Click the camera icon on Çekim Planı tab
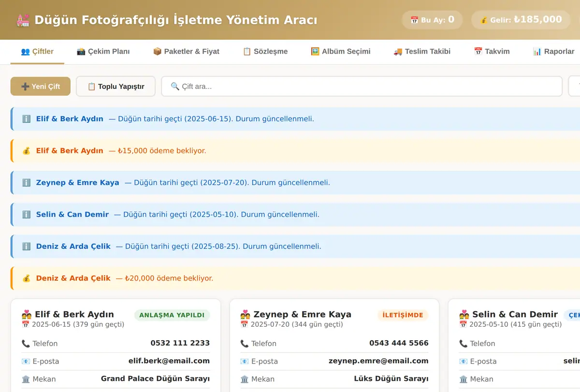This screenshot has width=580, height=392. point(81,51)
